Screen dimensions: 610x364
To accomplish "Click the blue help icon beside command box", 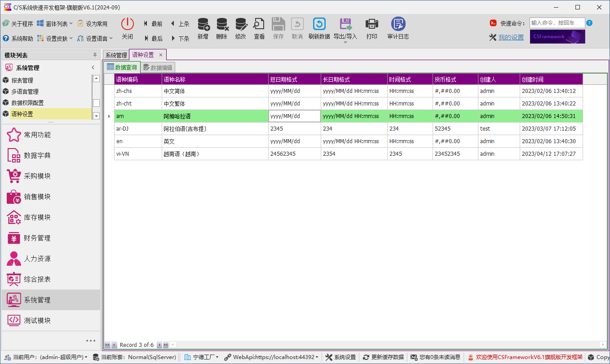I will (589, 23).
